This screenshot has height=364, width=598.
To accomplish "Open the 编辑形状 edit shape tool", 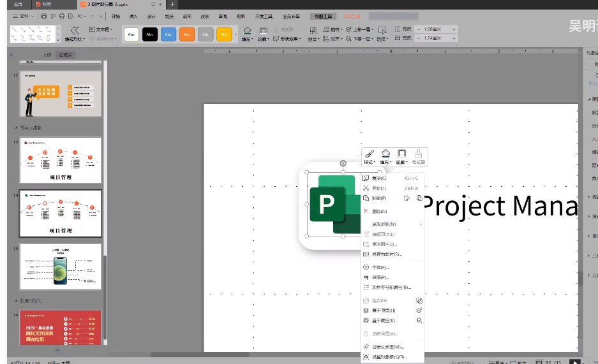I will [75, 34].
